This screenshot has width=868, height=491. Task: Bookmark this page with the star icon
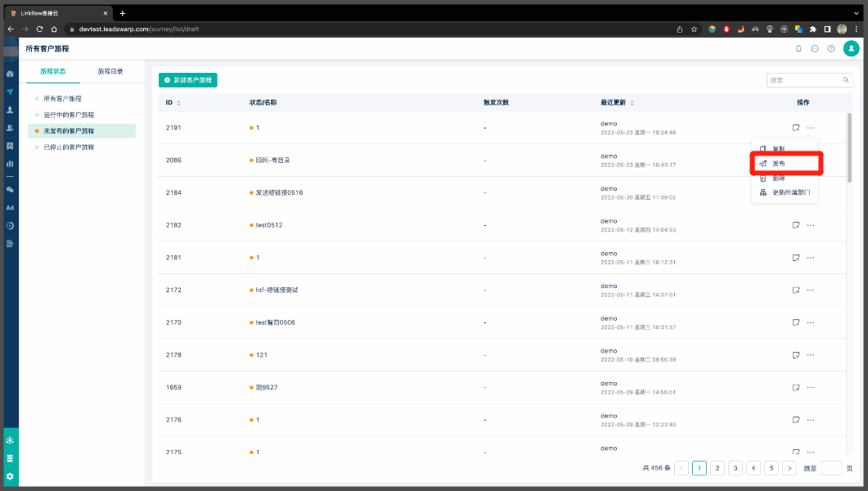(694, 29)
